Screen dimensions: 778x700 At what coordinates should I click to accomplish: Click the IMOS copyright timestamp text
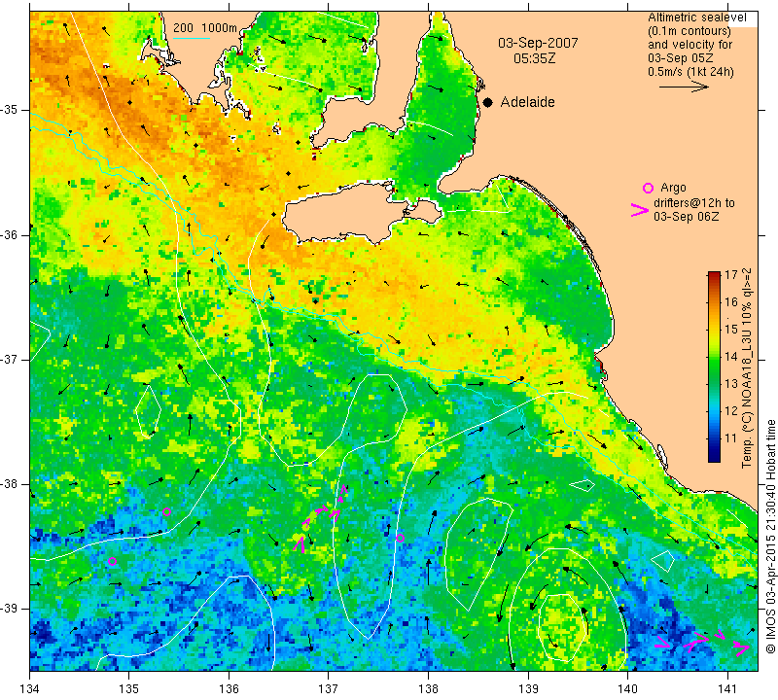(x=770, y=537)
